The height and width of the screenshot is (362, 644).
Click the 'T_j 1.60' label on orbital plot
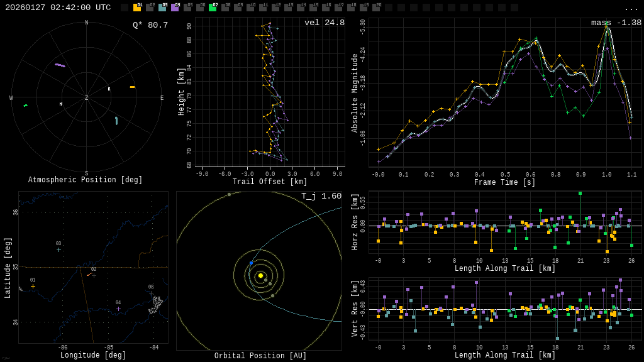tap(321, 196)
